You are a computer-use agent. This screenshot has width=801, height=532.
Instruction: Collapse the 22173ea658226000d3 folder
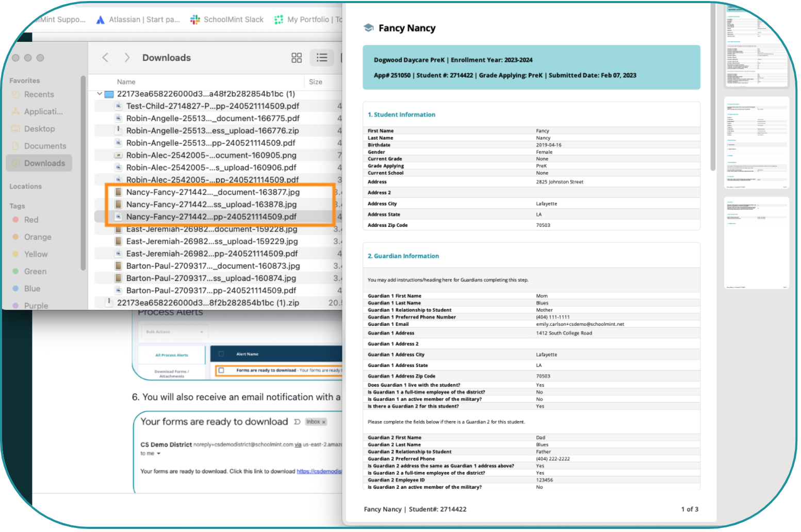pos(100,94)
